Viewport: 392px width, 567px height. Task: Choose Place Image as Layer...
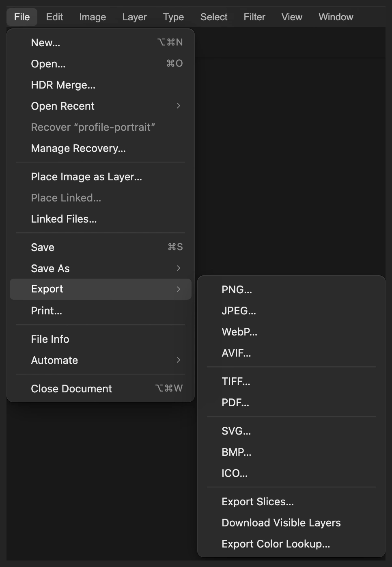tap(101, 177)
